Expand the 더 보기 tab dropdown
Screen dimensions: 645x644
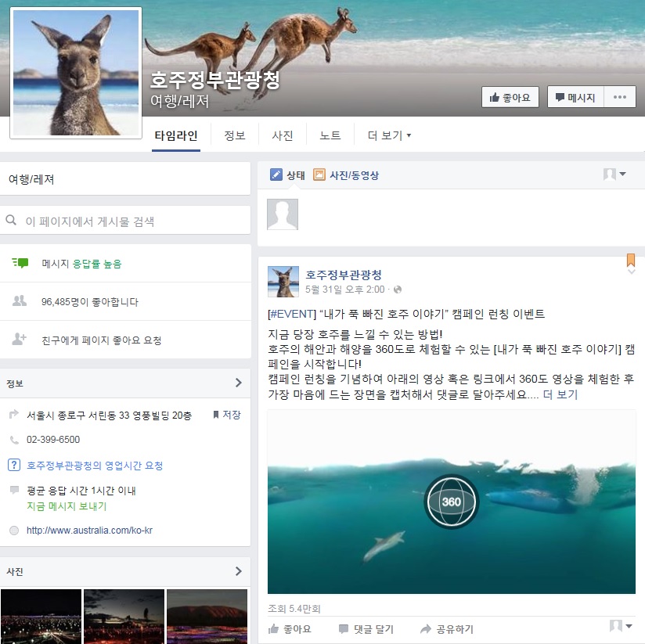point(389,135)
